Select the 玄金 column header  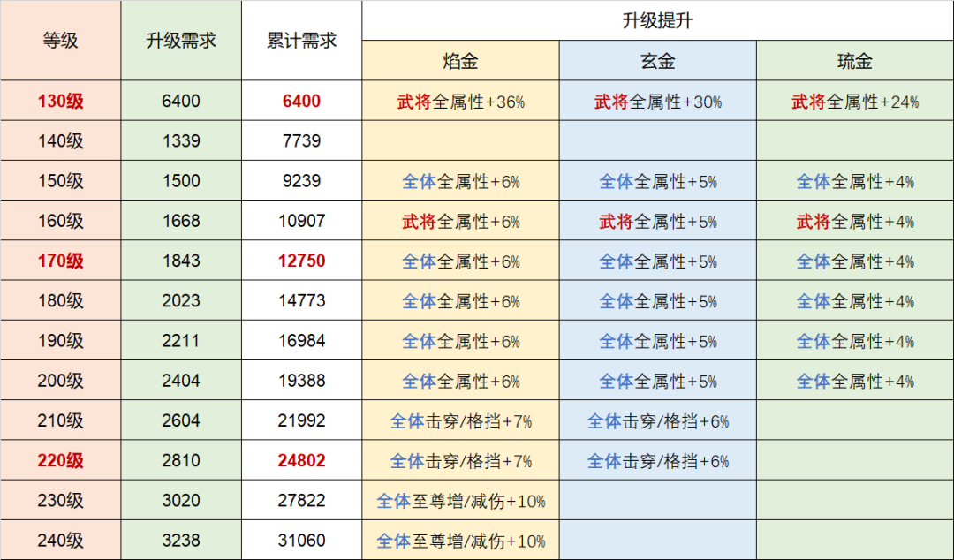(x=658, y=61)
